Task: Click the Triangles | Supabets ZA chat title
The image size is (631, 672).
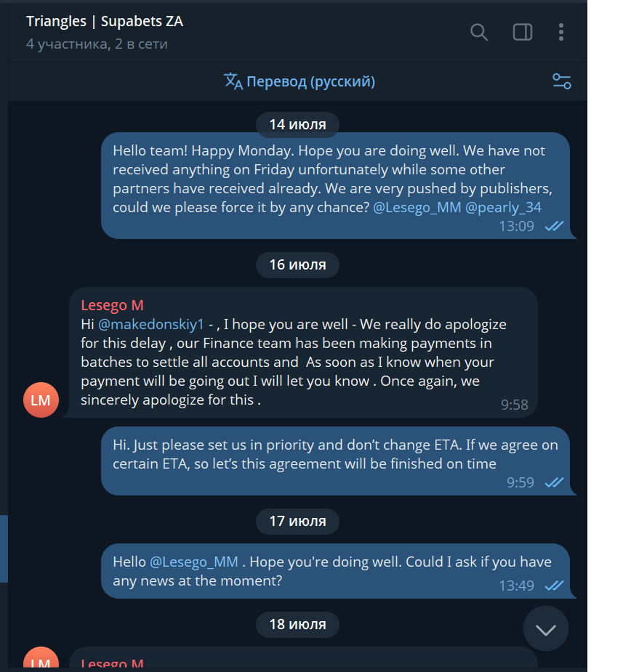Action: click(105, 21)
